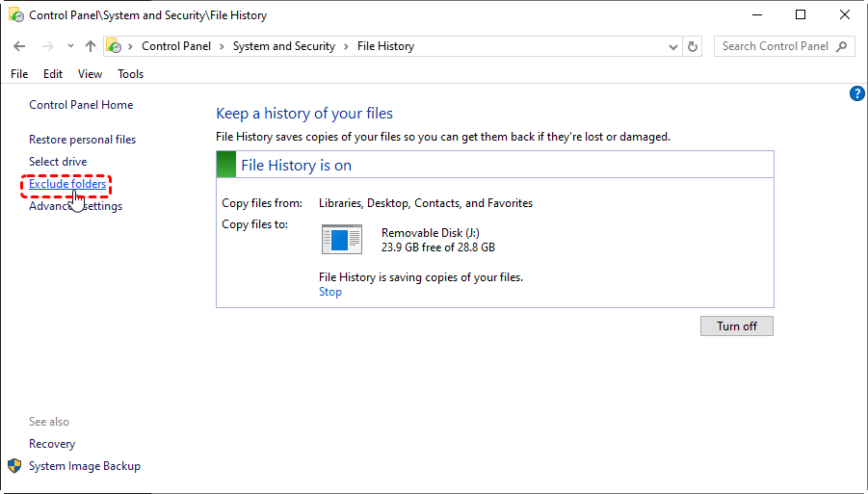Viewport: 868px width, 494px height.
Task: Expand the chevron after Control Panel breadcrumb
Action: click(x=223, y=46)
